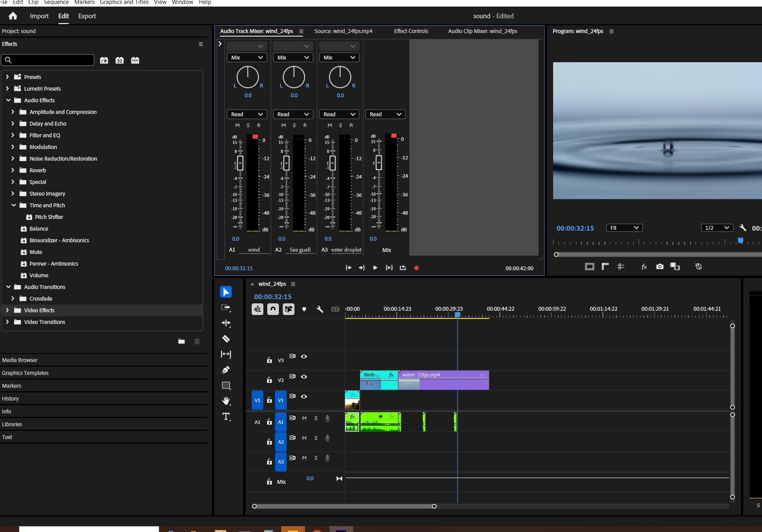Collapse the Time and Pitch folder
This screenshot has width=762, height=532.
click(13, 205)
